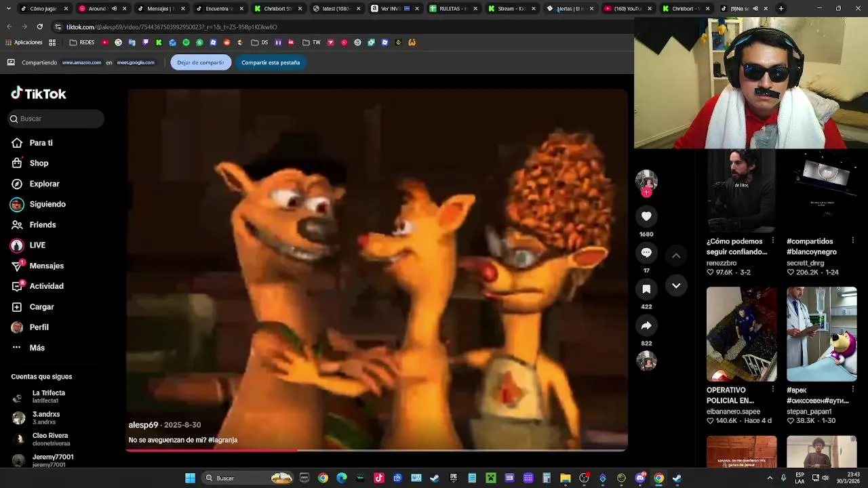Follow the creator via red plus badge
868x488 pixels.
point(646,192)
